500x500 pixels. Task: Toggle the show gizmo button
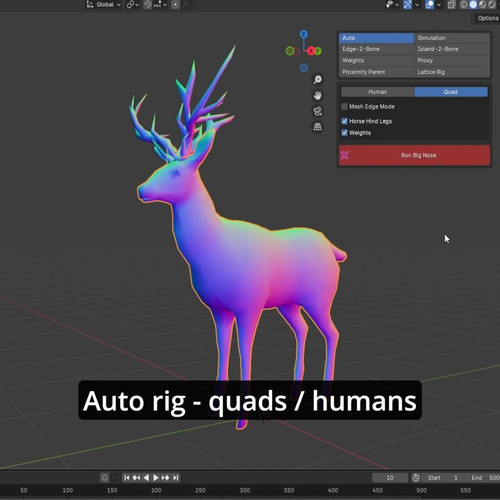[408, 5]
